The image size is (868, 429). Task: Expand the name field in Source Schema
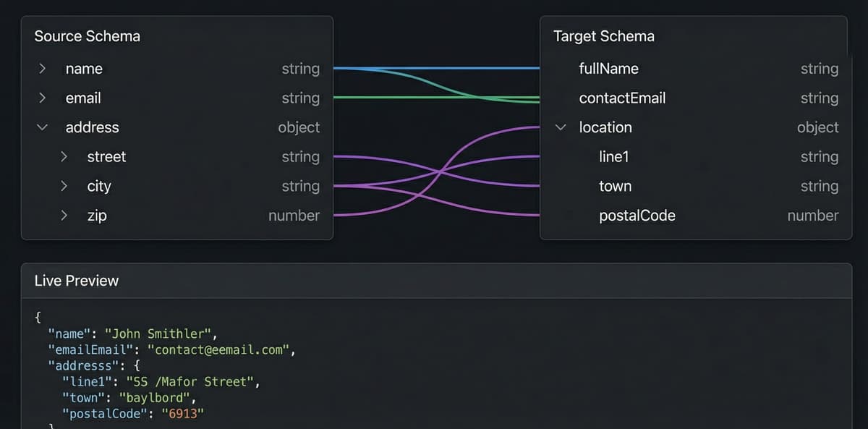(x=41, y=69)
